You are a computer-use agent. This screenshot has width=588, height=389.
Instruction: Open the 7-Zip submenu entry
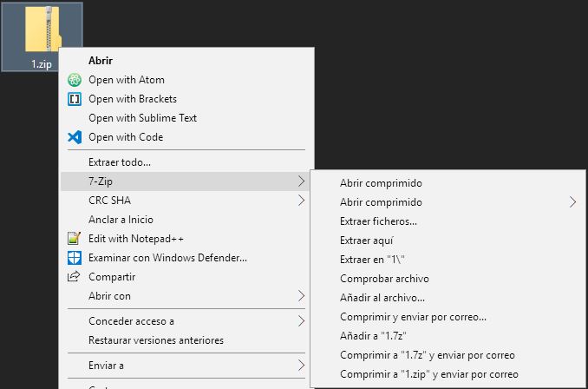coord(186,181)
